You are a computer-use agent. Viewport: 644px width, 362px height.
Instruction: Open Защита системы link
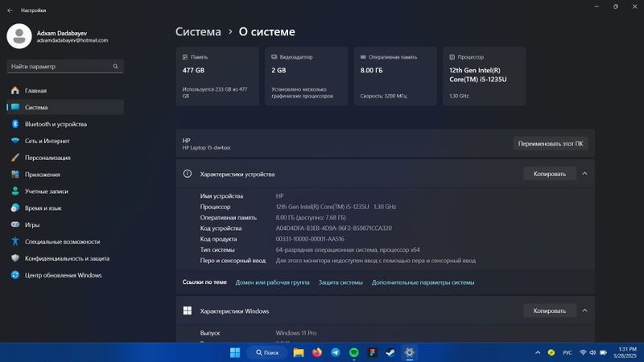(x=341, y=282)
